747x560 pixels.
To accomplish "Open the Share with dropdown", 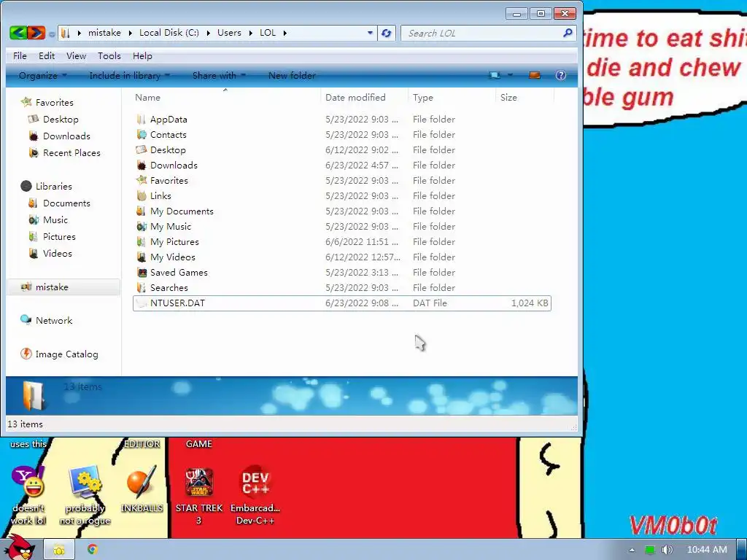I will (219, 75).
